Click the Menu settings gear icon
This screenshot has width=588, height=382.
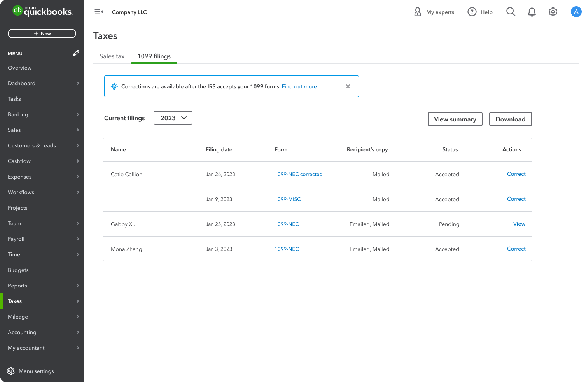(11, 371)
